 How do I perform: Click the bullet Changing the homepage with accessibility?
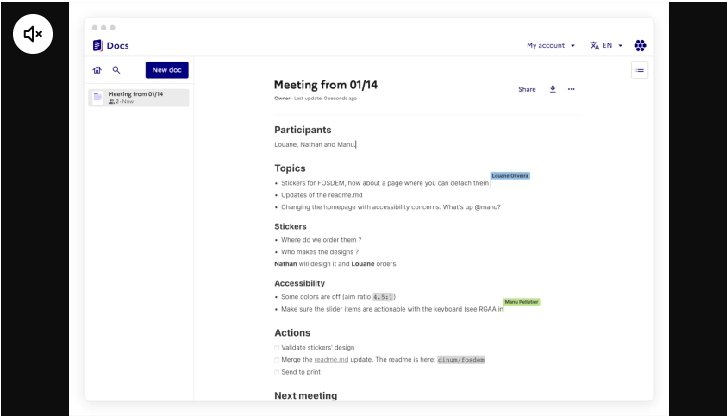tap(391, 207)
